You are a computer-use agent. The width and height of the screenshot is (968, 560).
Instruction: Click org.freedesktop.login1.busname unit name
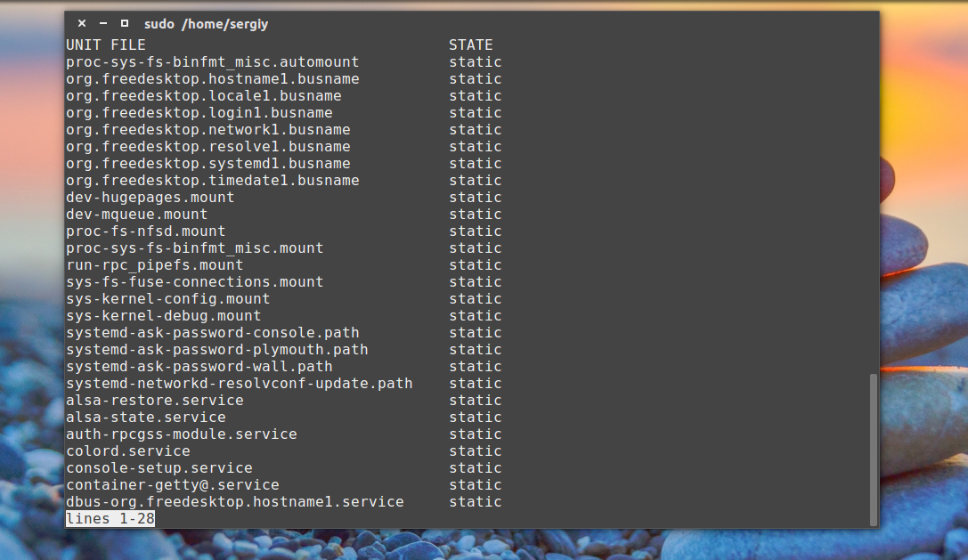coord(199,112)
